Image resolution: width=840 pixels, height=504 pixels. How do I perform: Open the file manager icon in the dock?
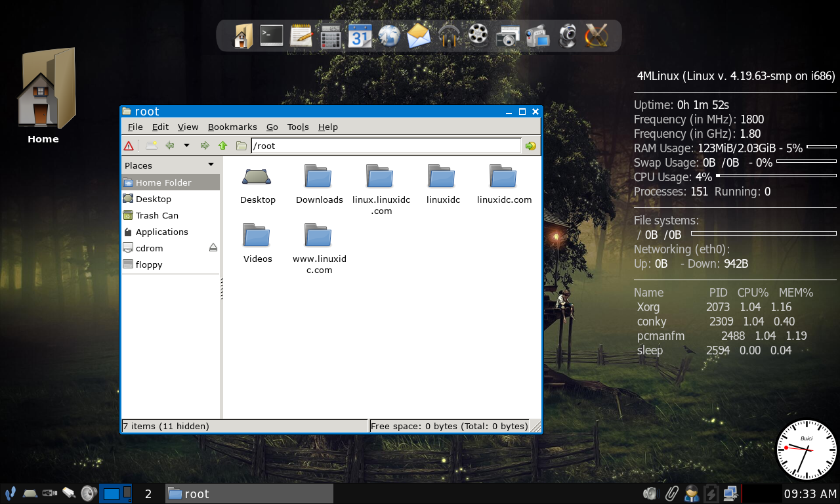pos(243,35)
